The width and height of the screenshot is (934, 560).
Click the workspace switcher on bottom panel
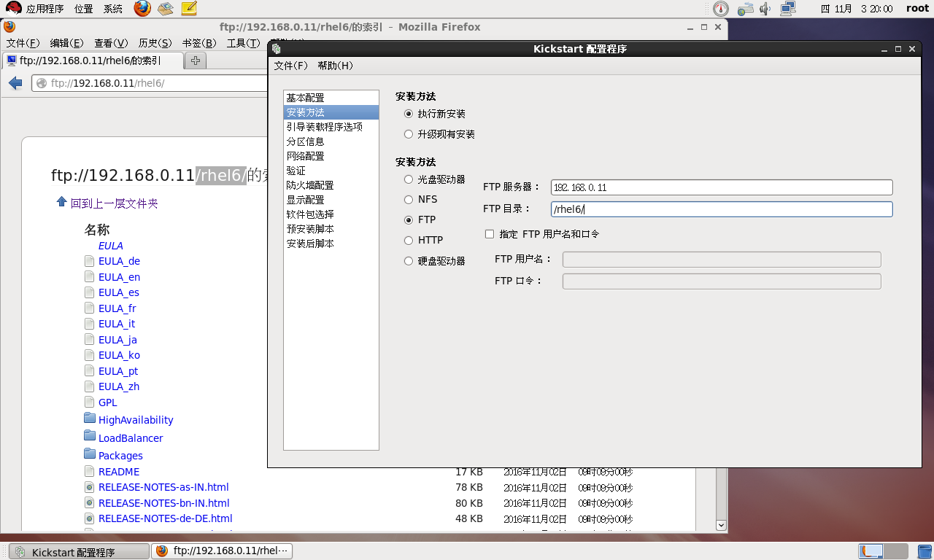pyautogui.click(x=884, y=551)
